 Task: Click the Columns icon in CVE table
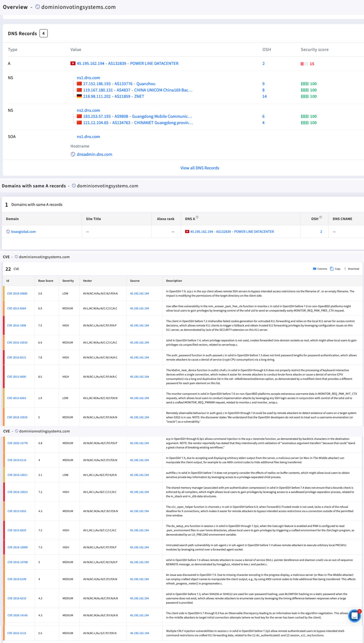coord(314,269)
